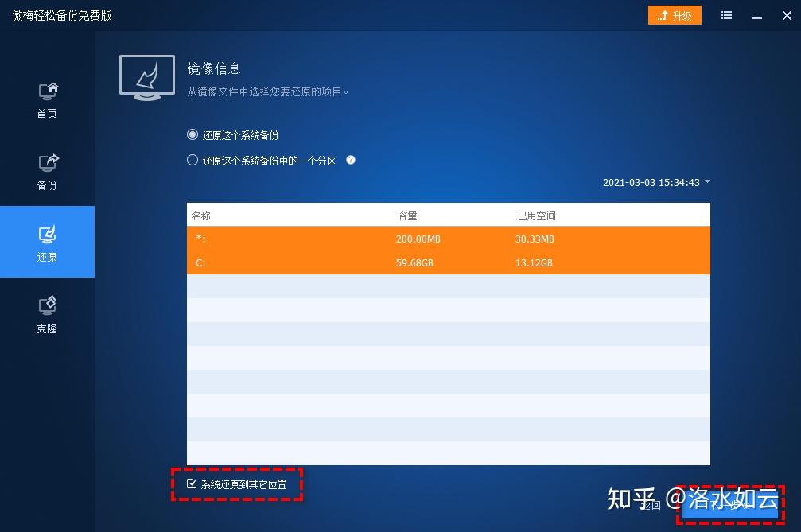
Task: Open the 备份 (Backup) icon in the sidebar
Action: [47, 169]
